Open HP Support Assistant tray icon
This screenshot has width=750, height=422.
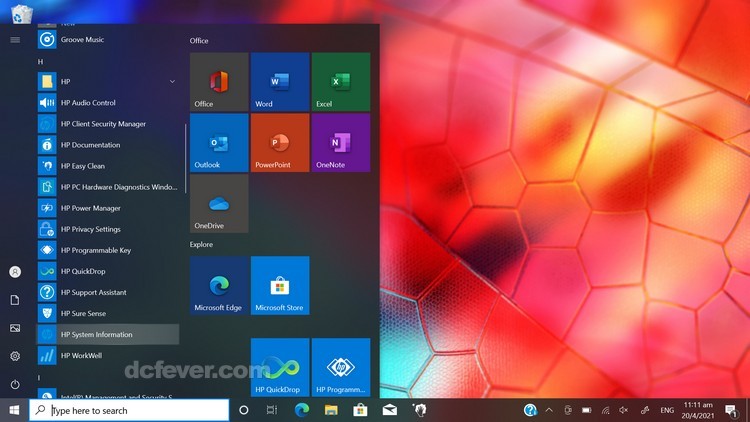point(530,410)
